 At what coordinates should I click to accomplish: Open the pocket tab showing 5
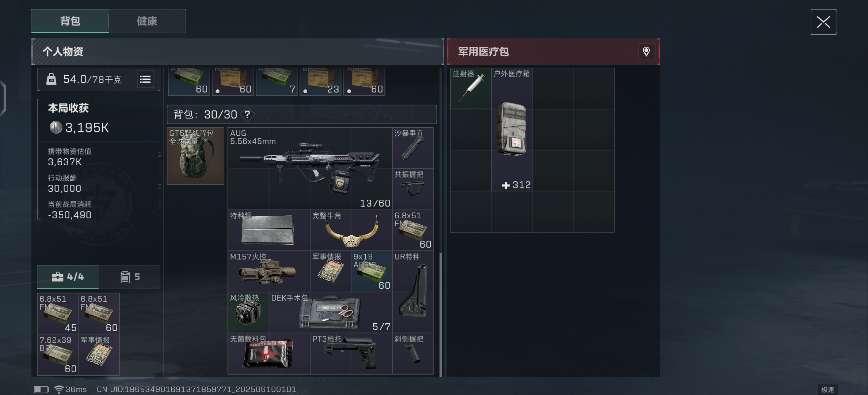pyautogui.click(x=130, y=277)
